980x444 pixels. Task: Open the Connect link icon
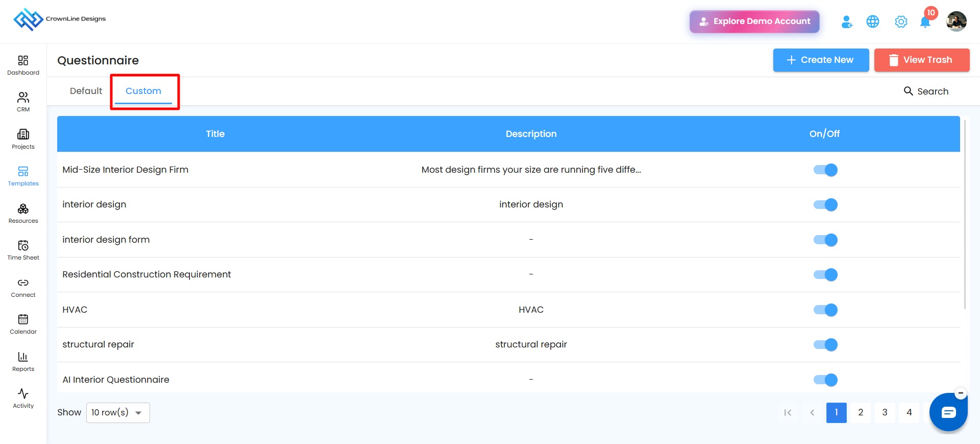[x=23, y=283]
